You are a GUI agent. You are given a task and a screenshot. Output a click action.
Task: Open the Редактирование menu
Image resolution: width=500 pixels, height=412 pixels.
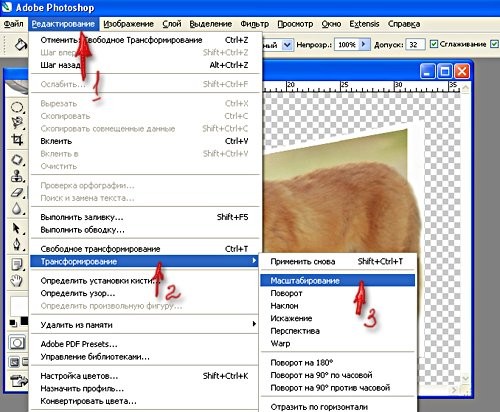pos(63,24)
